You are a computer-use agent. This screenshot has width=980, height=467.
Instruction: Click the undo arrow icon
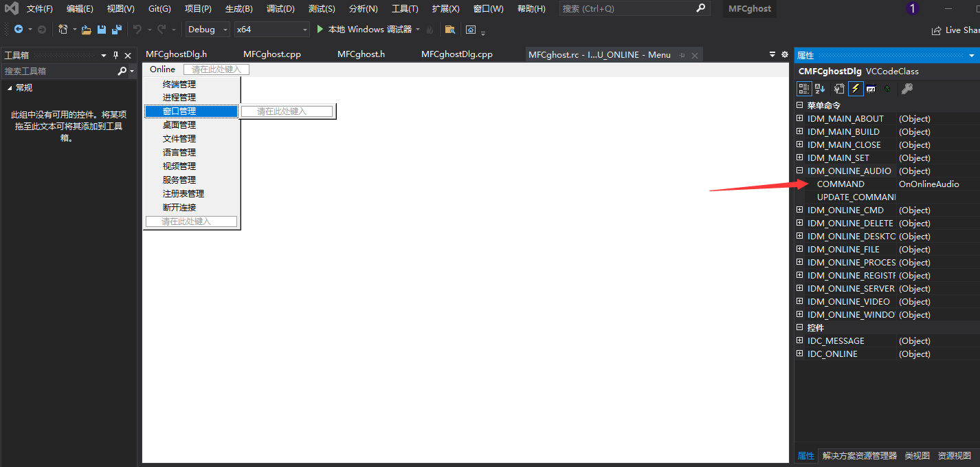click(137, 30)
